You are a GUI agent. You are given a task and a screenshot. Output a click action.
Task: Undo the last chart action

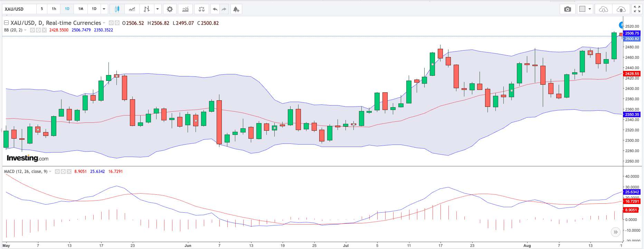pyautogui.click(x=215, y=9)
